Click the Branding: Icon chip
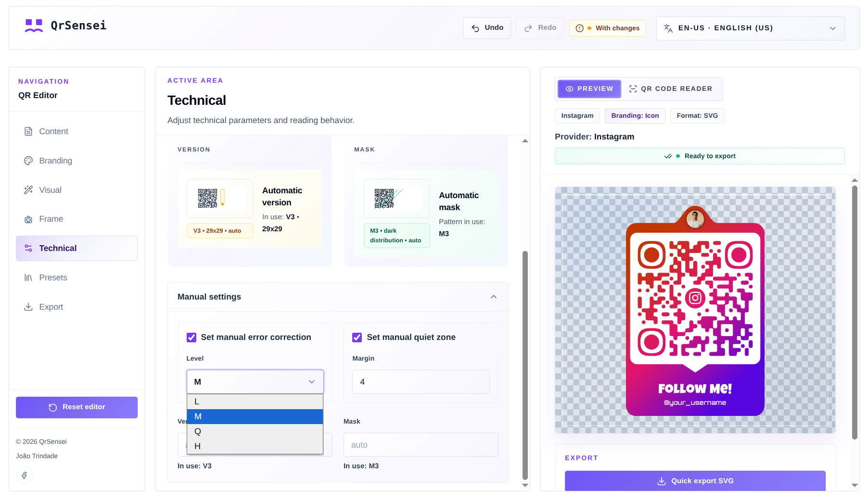 [x=635, y=116]
